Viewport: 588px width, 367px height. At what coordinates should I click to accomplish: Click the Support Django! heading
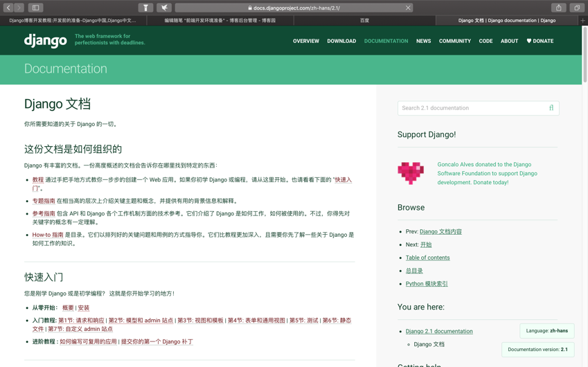[x=427, y=134]
